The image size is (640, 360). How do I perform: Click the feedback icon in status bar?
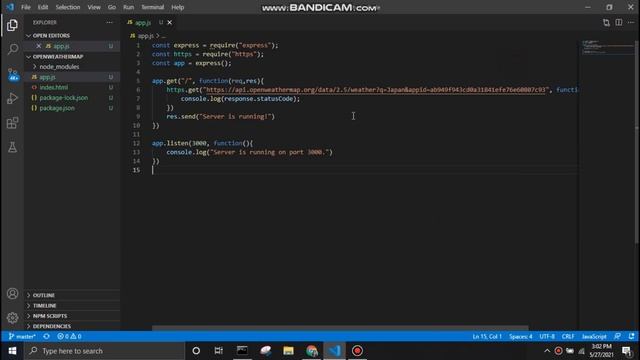(x=617, y=336)
